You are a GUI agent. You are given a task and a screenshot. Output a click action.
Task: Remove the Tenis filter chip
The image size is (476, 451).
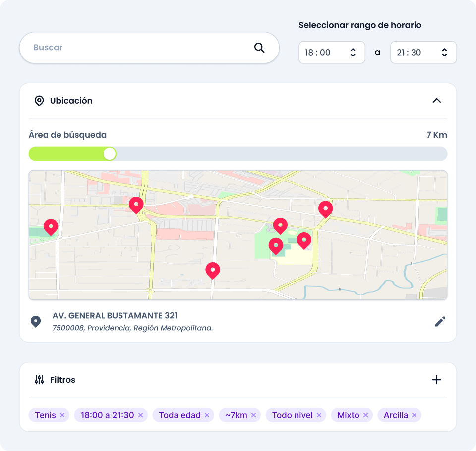pos(62,415)
